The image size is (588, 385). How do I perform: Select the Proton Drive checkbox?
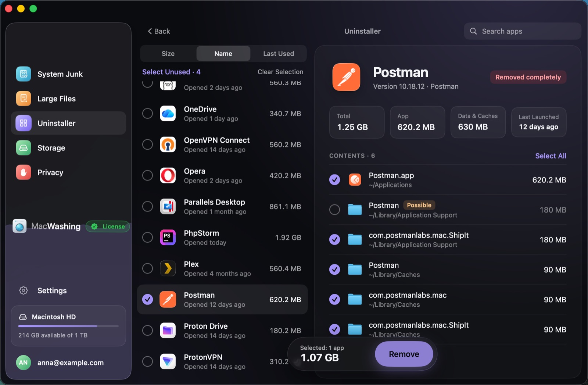[148, 331]
